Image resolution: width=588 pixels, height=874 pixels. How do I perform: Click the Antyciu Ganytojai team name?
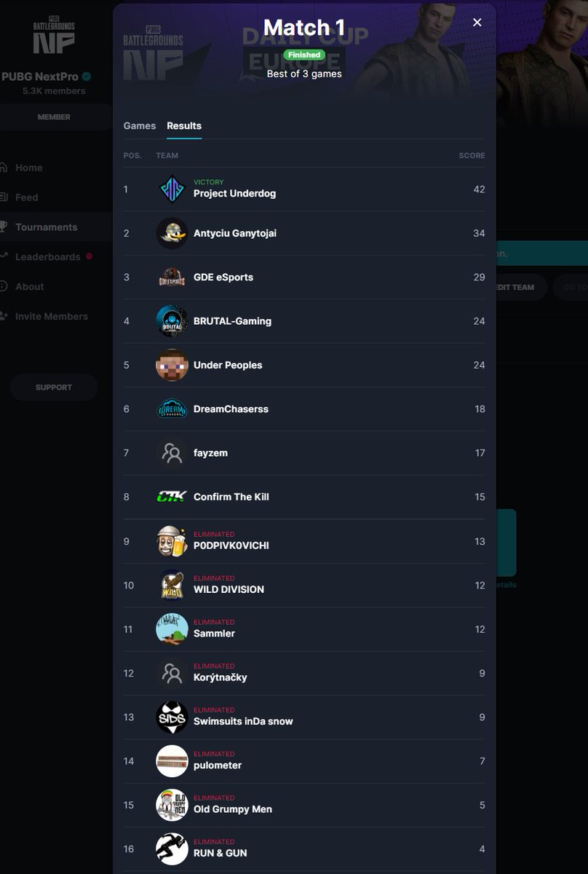[x=235, y=233]
